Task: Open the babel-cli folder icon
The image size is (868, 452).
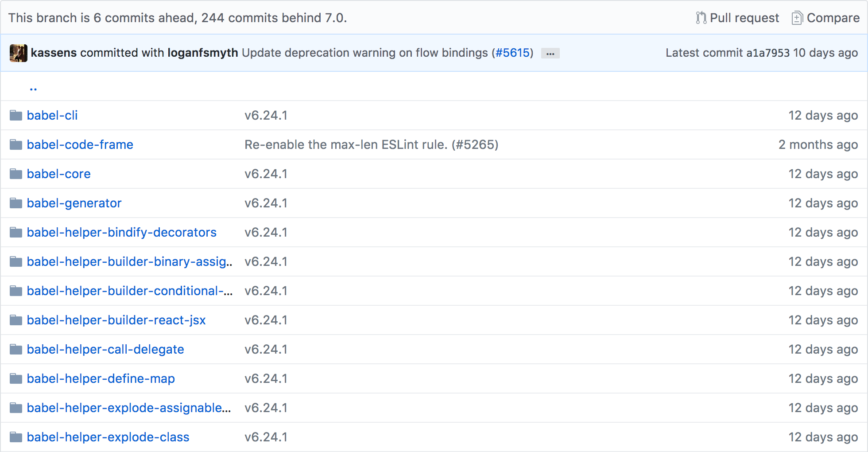Action: 16,116
